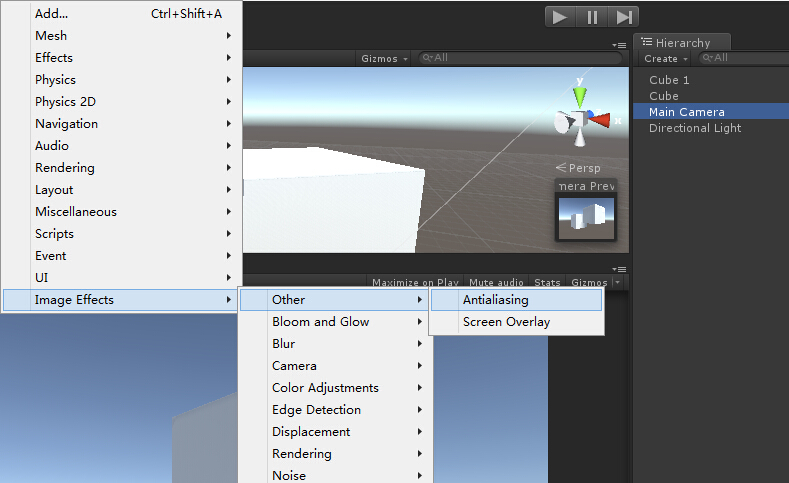This screenshot has width=789, height=483.
Task: Click the center cube of the scene gizmo
Action: click(x=580, y=120)
